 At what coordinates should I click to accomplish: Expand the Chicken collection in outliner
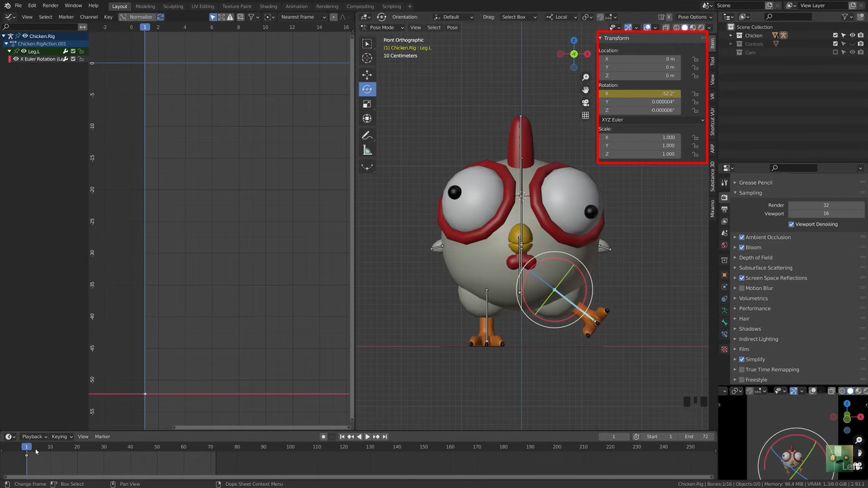tap(732, 35)
